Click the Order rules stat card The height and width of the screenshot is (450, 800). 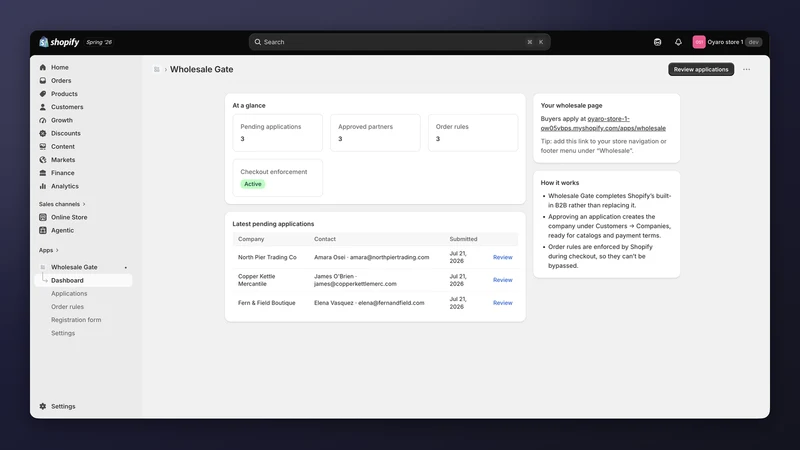(473, 133)
